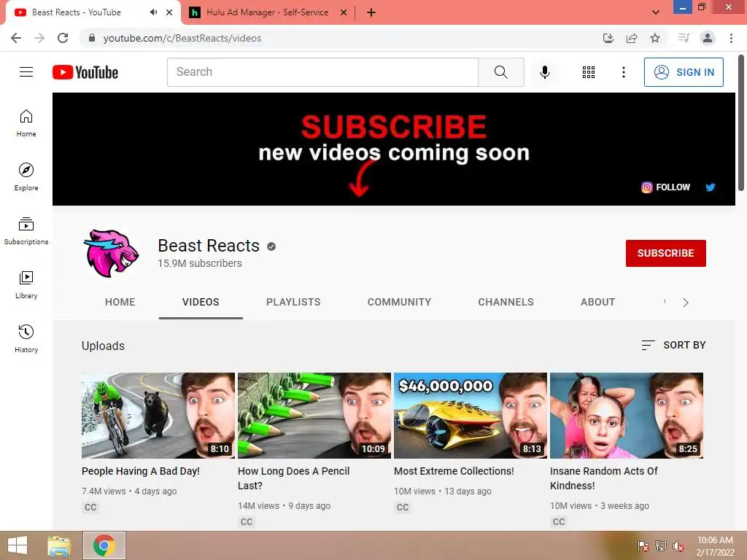Click the Beast Reacts verified checkmark badge
Screen dimensions: 747x560
(271, 246)
